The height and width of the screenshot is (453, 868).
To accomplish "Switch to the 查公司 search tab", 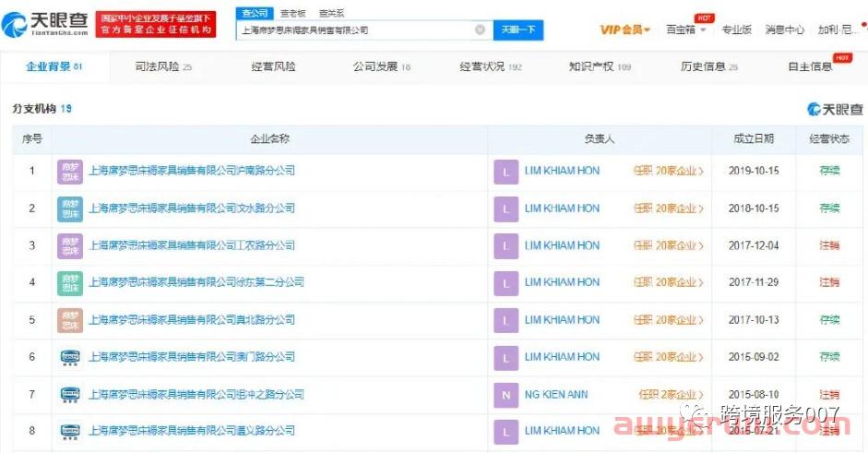I will [255, 13].
